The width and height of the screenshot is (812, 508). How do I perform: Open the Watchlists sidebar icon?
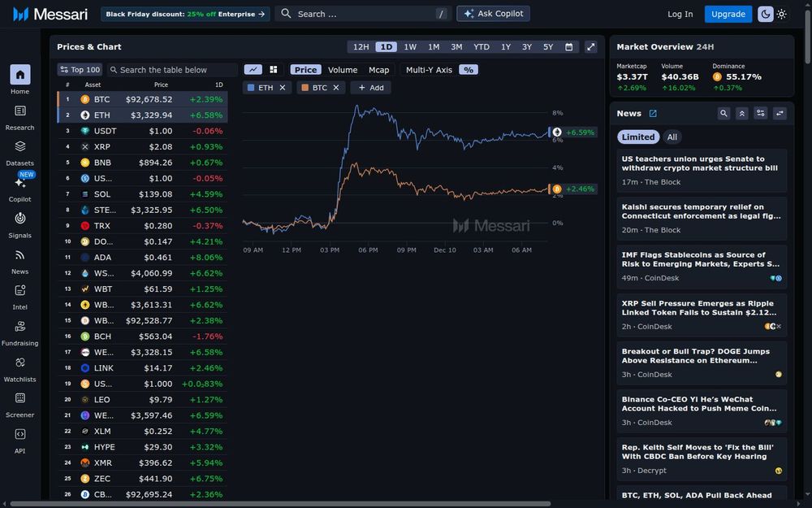[19, 363]
